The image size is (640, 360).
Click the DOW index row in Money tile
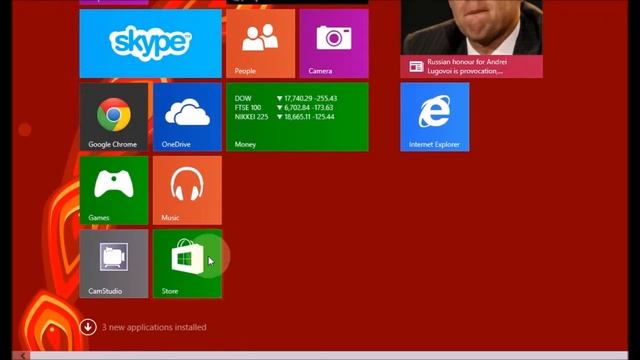tap(286, 98)
